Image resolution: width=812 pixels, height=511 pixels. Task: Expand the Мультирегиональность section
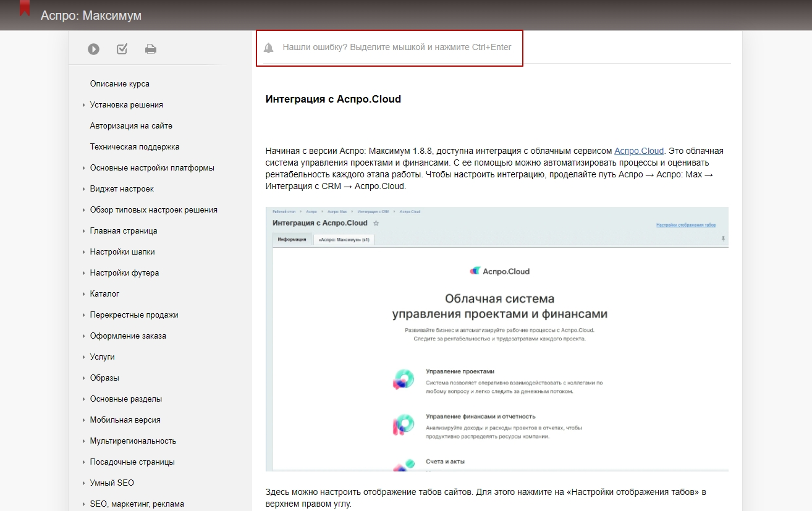pyautogui.click(x=83, y=441)
